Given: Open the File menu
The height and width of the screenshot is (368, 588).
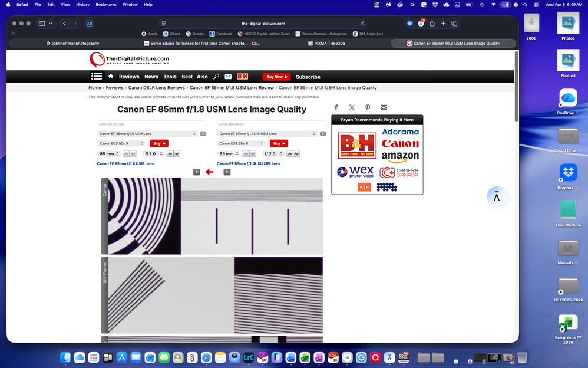Looking at the screenshot, I should pyautogui.click(x=38, y=5).
